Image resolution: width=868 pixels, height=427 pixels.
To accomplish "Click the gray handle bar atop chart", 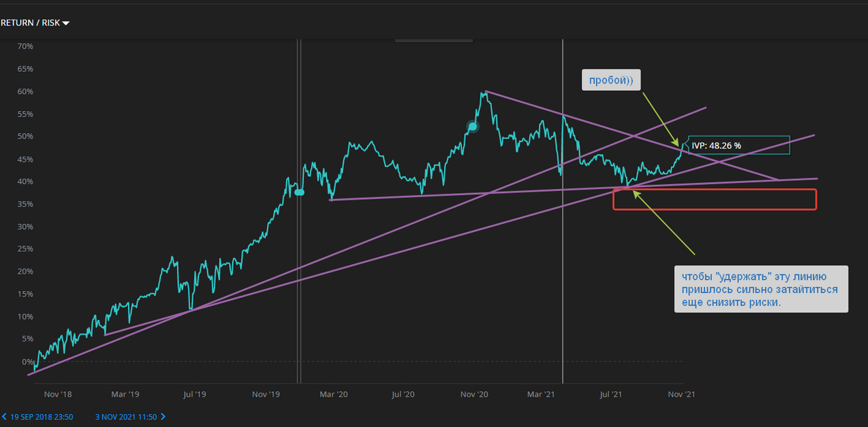I will [434, 41].
